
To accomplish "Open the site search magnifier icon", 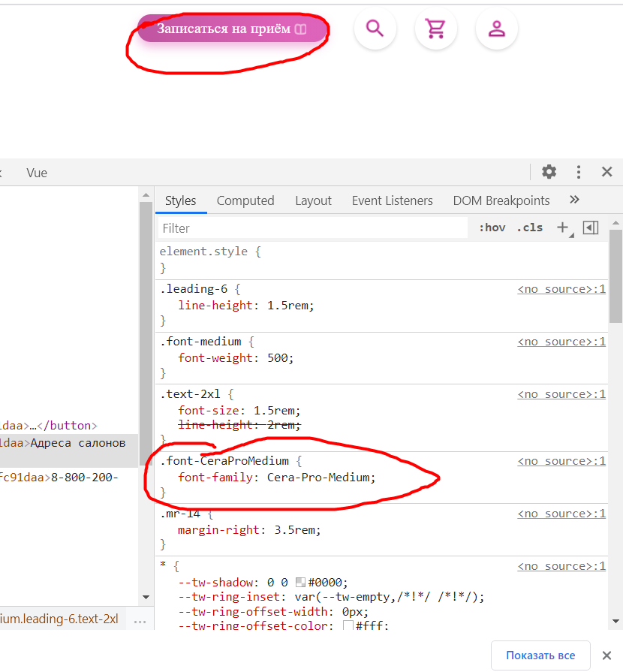I will click(x=375, y=29).
